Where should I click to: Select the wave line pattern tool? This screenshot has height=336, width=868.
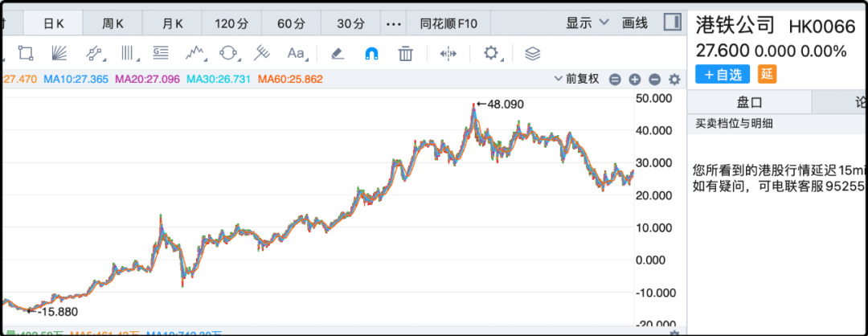(194, 54)
